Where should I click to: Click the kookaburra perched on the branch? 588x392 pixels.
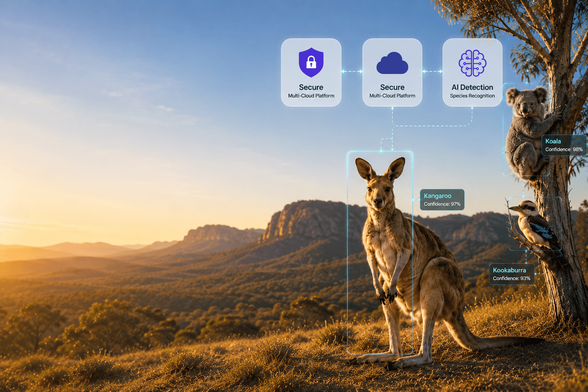(x=534, y=225)
